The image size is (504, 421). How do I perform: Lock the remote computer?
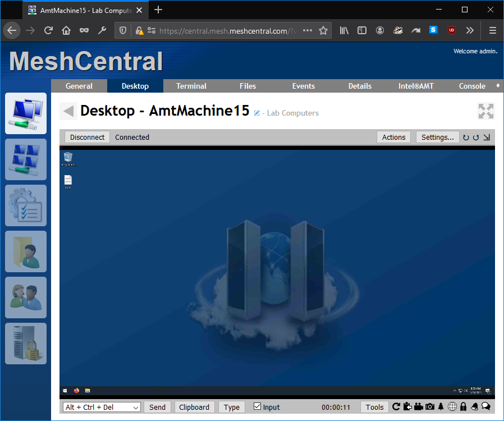tap(463, 406)
